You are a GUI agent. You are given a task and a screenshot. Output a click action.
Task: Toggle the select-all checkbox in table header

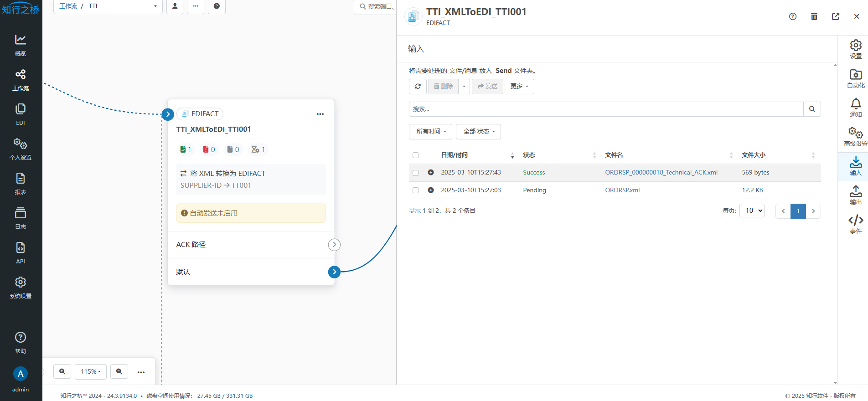(415, 155)
